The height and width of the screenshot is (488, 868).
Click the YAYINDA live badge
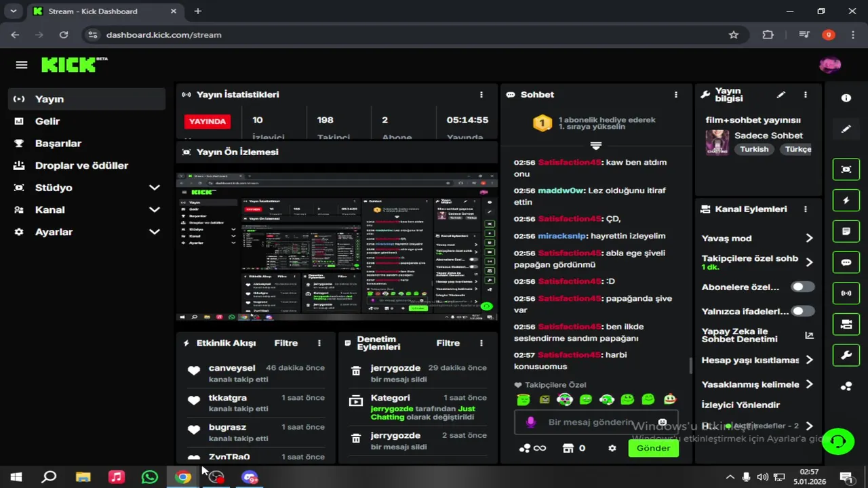207,121
